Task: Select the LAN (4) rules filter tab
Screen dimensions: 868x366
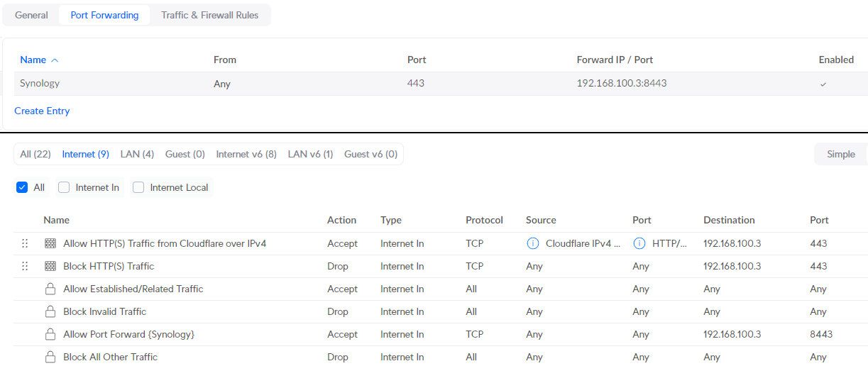Action: [137, 154]
